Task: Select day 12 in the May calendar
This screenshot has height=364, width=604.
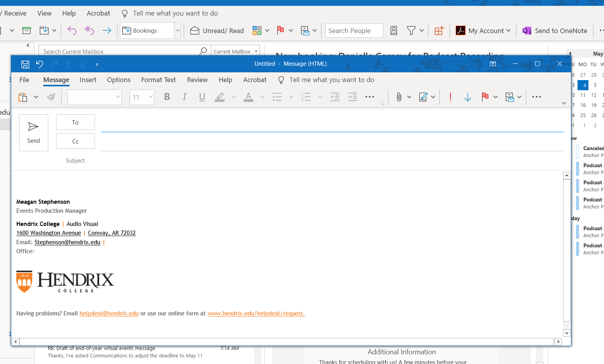Action: [594, 95]
